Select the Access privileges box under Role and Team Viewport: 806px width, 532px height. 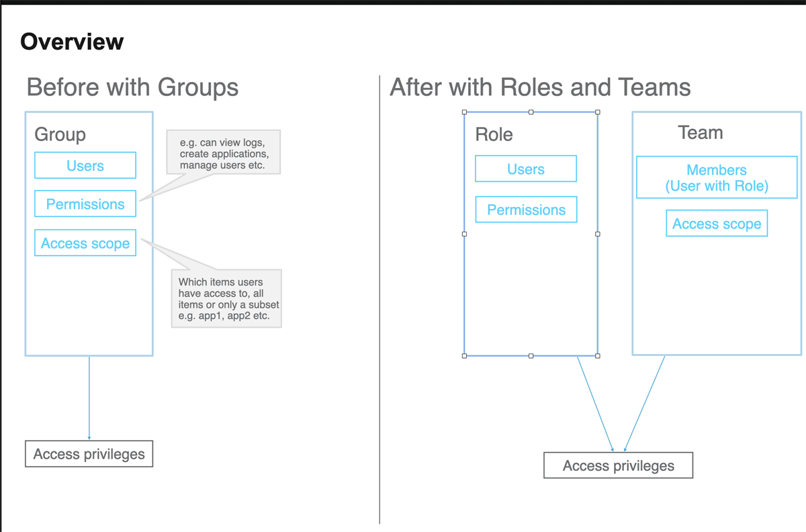pyautogui.click(x=618, y=465)
